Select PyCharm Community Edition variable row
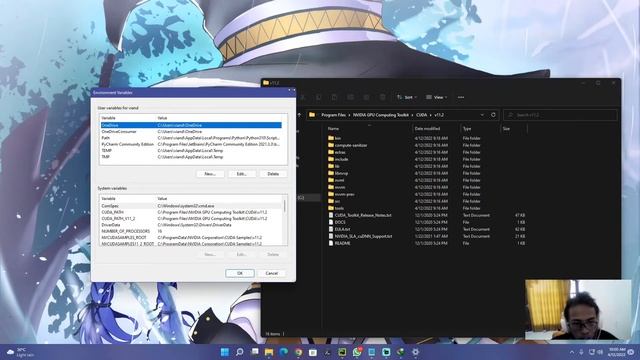Screen dimensions: 640x360 [x=191, y=144]
